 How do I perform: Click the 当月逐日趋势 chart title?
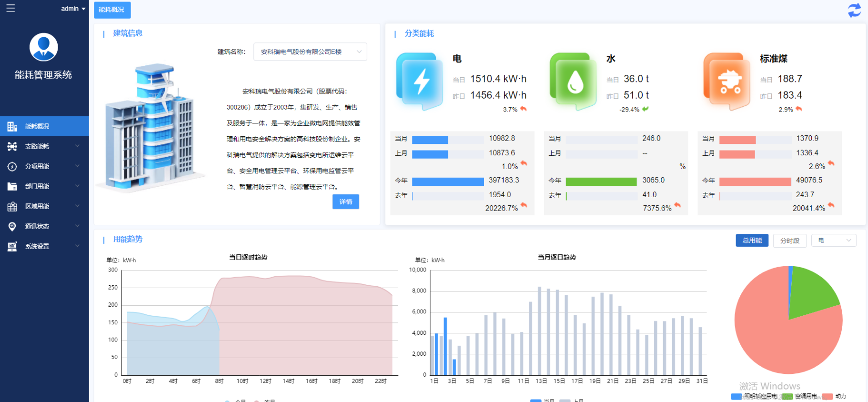[x=557, y=257]
